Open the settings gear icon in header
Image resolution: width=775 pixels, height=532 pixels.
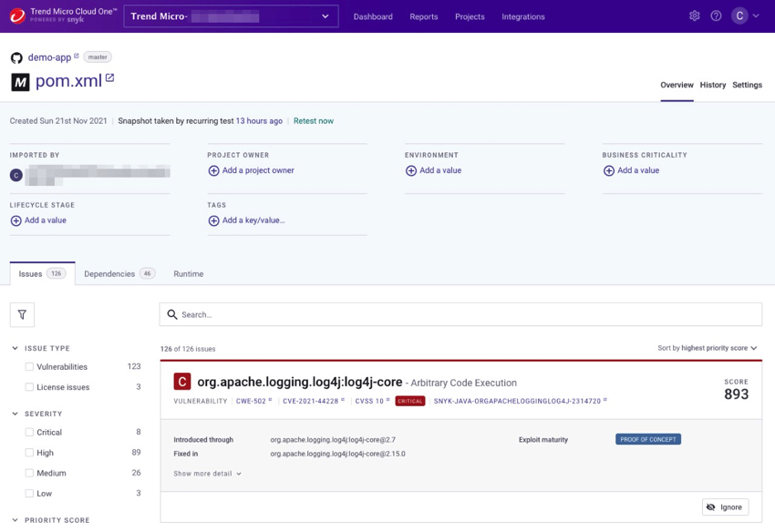pos(695,16)
